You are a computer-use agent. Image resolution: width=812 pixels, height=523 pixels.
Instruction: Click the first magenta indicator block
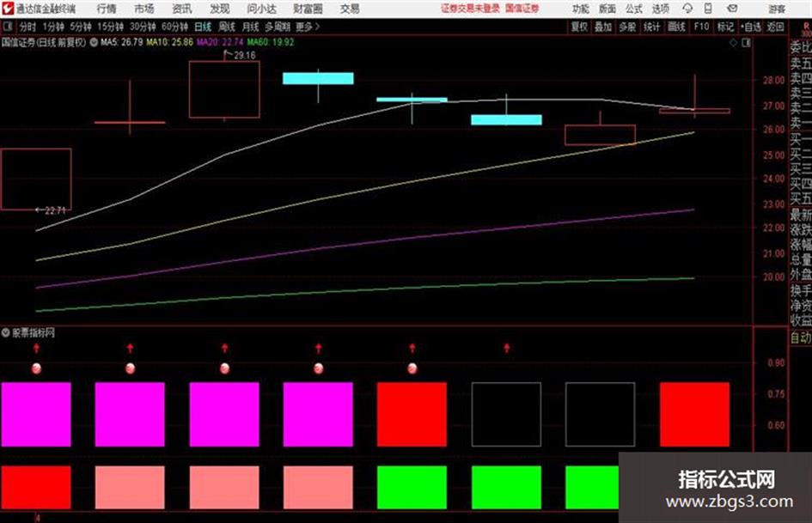36,414
